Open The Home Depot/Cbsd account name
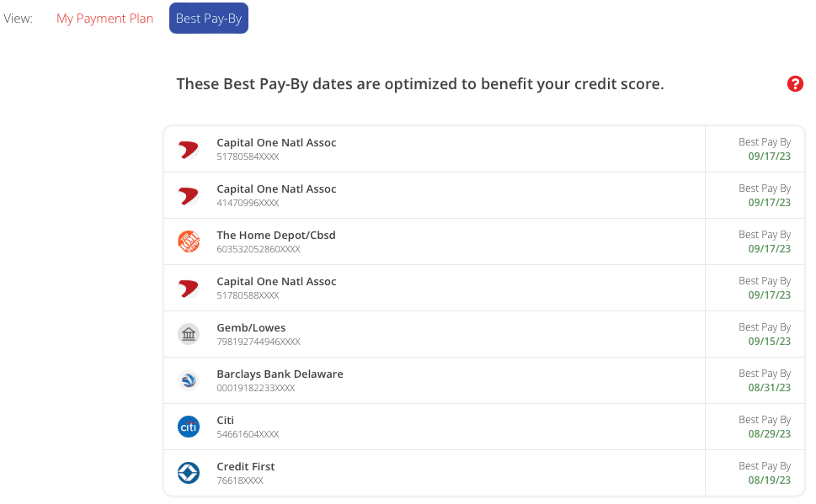 pos(276,235)
